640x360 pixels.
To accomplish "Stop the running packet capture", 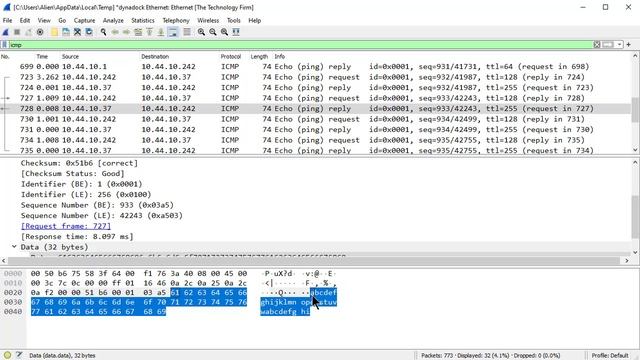I will [x=17, y=32].
